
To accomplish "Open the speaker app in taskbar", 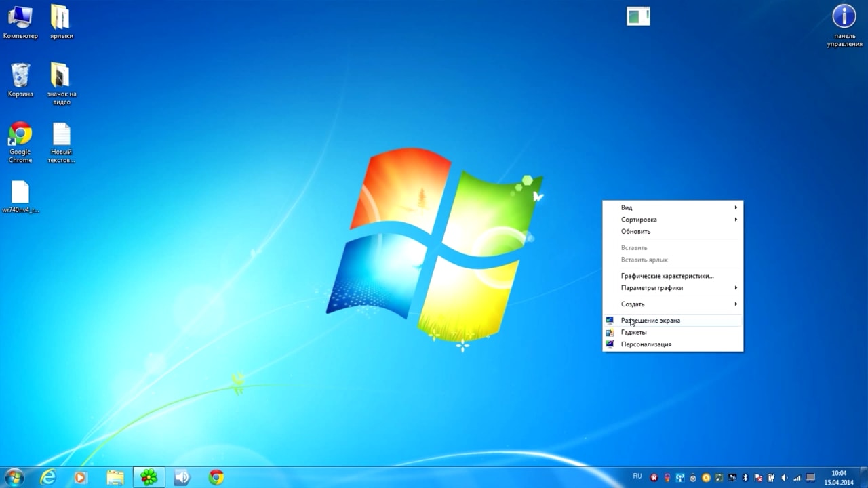I will 182,477.
